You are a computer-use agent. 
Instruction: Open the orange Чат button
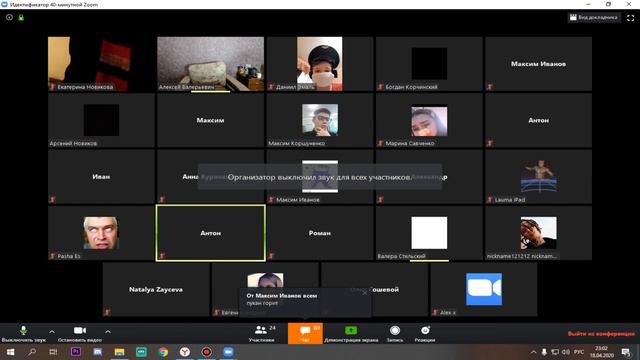pyautogui.click(x=305, y=333)
